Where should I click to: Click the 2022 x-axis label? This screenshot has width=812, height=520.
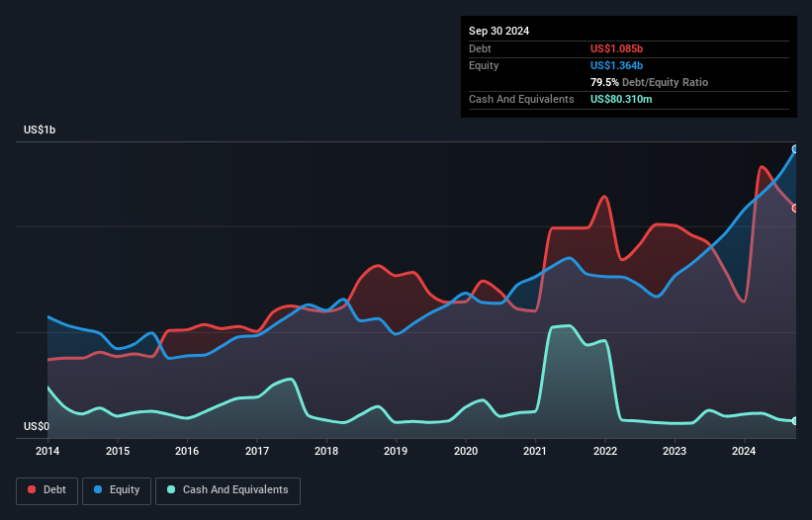coord(605,451)
